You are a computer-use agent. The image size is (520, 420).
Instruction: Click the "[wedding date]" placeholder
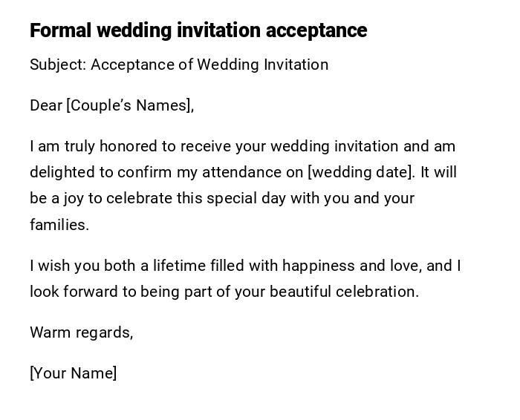click(x=360, y=172)
